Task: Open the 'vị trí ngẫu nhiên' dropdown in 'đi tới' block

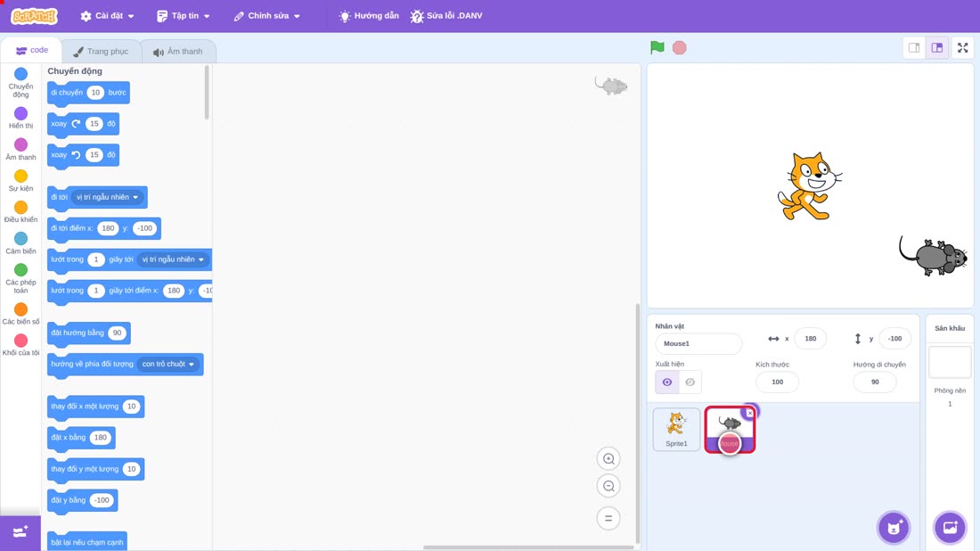Action: (x=108, y=197)
